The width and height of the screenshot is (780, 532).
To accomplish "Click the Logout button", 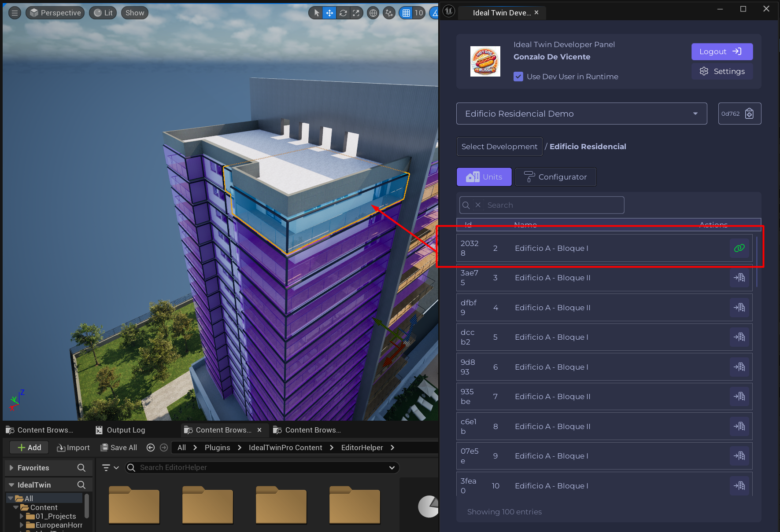I will [721, 51].
